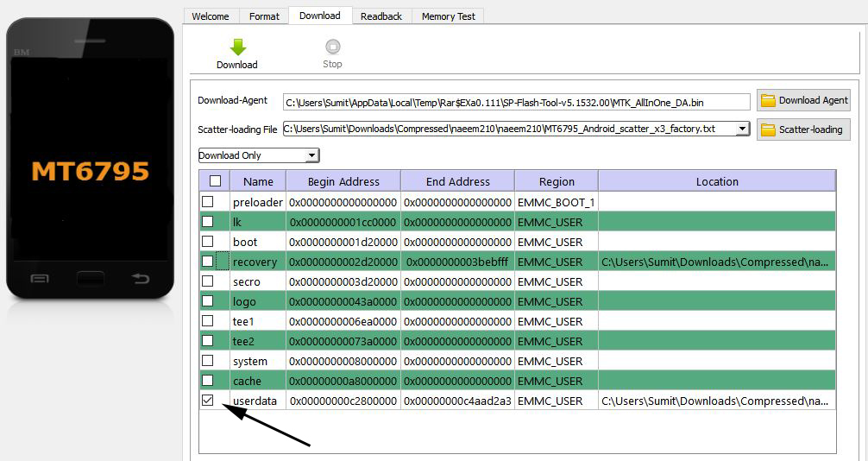Click the green Download arrow icon
This screenshot has width=868, height=461.
click(237, 47)
